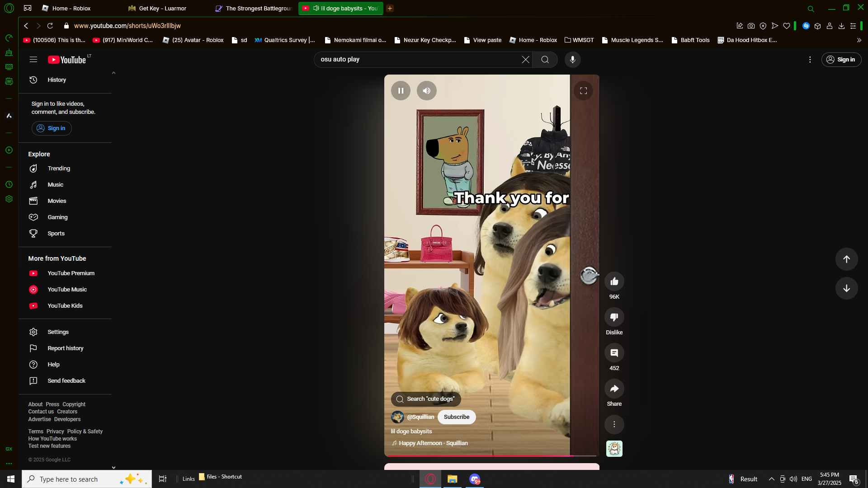Subscribe to the @Squillian channel
This screenshot has width=868, height=488.
tap(456, 417)
